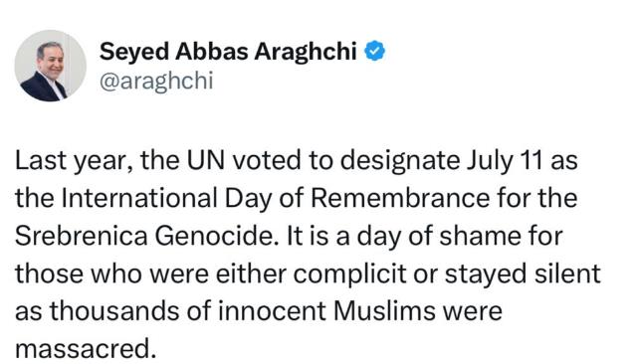Open Seyed Abbas Araghchi's profile picture
Viewport: 637px width, 364px height.
[51, 66]
